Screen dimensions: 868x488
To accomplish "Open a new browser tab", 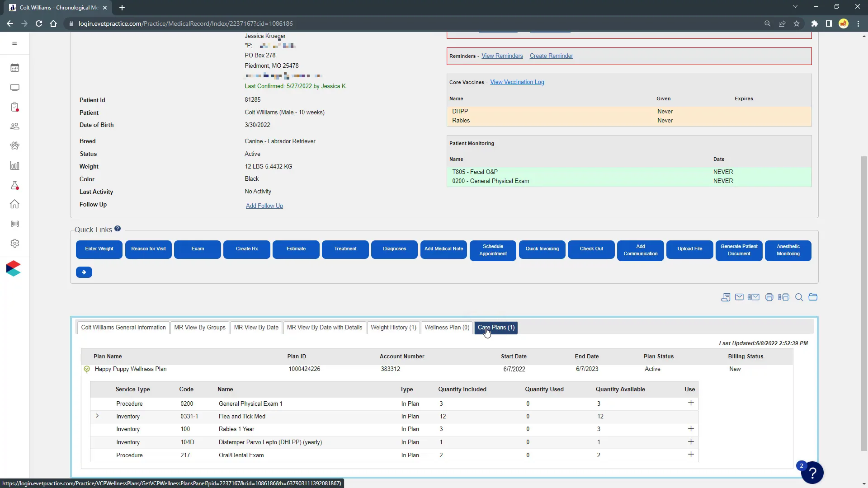I will pyautogui.click(x=122, y=8).
